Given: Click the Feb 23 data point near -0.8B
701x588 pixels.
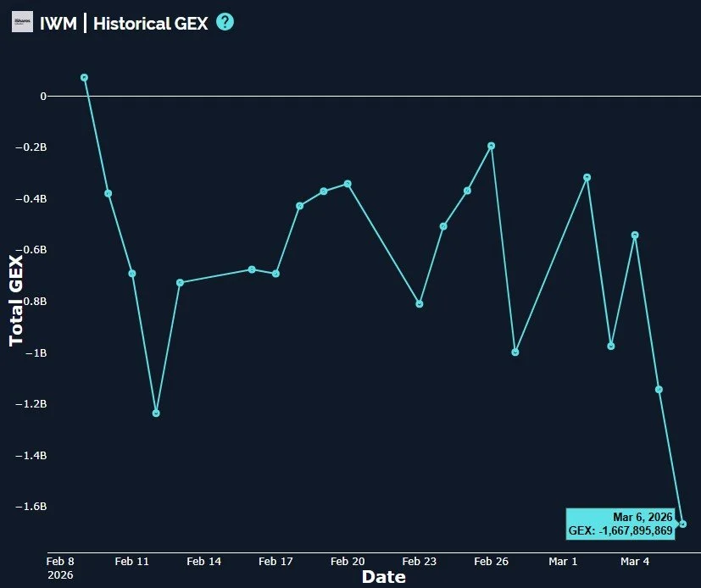Looking at the screenshot, I should coord(420,304).
